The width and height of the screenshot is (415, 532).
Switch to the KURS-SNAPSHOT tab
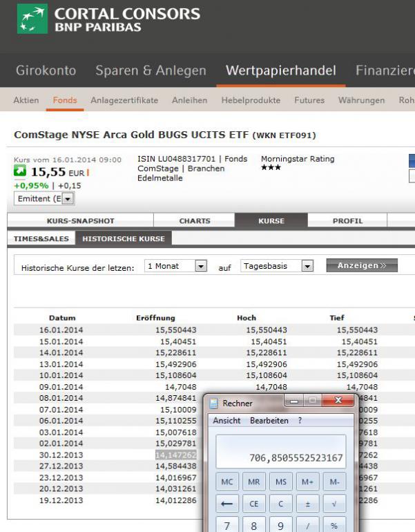(80, 220)
